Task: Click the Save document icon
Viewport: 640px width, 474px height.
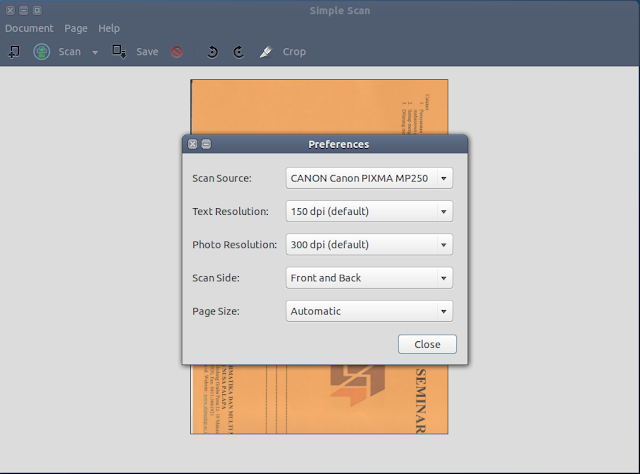Action: point(119,52)
